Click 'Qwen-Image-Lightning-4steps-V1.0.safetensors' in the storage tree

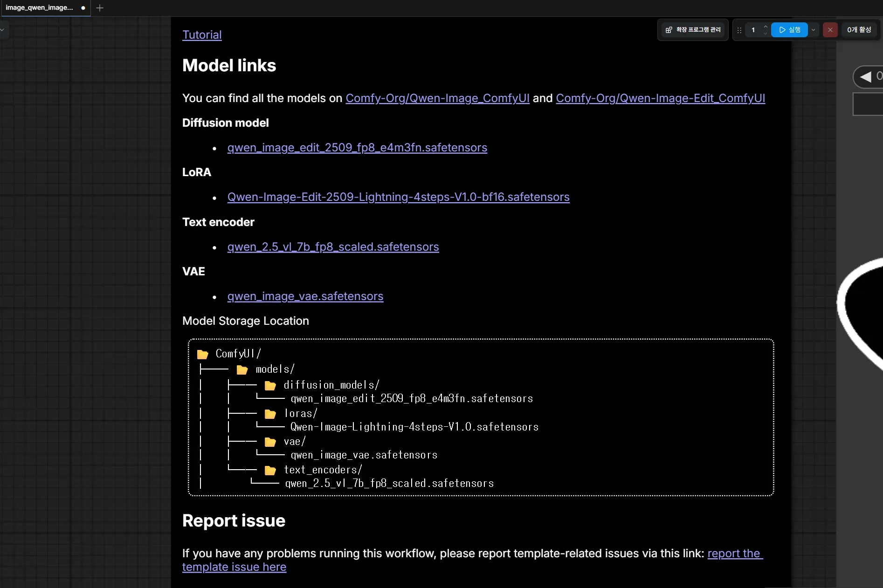click(414, 427)
